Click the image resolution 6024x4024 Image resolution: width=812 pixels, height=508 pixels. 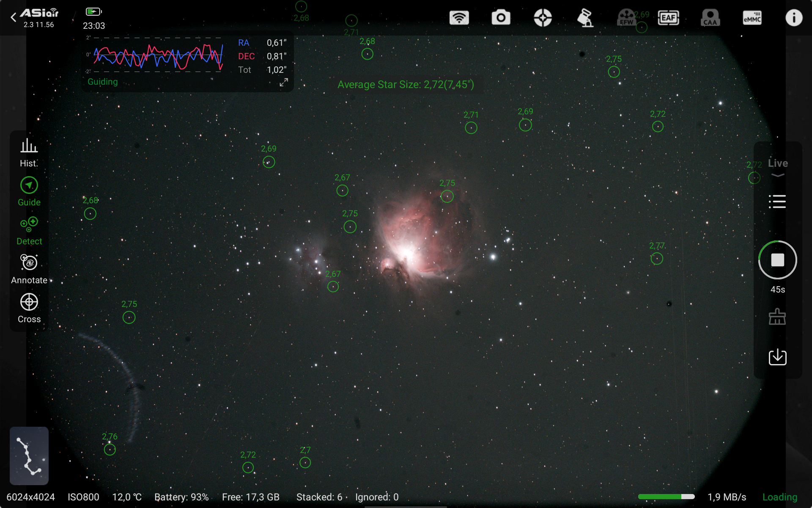click(30, 497)
